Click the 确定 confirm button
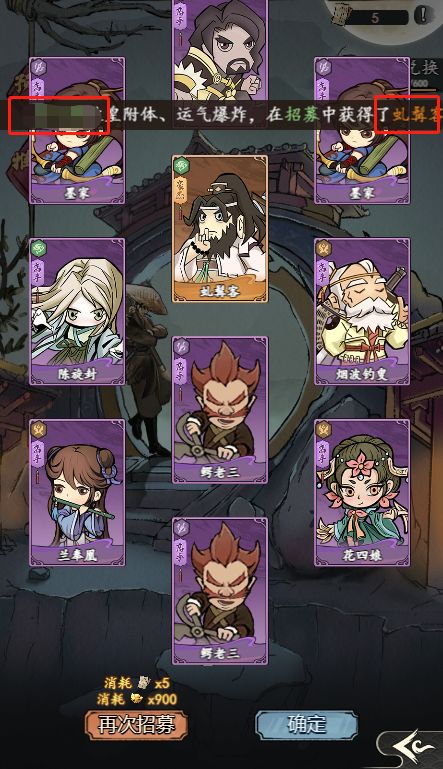This screenshot has height=769, width=443. click(x=306, y=724)
